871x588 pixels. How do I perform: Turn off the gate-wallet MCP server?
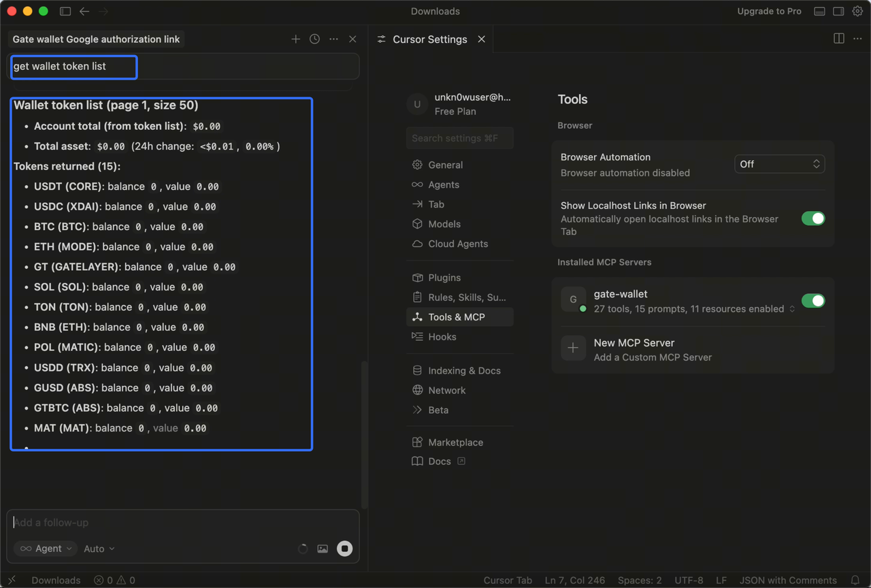tap(812, 301)
